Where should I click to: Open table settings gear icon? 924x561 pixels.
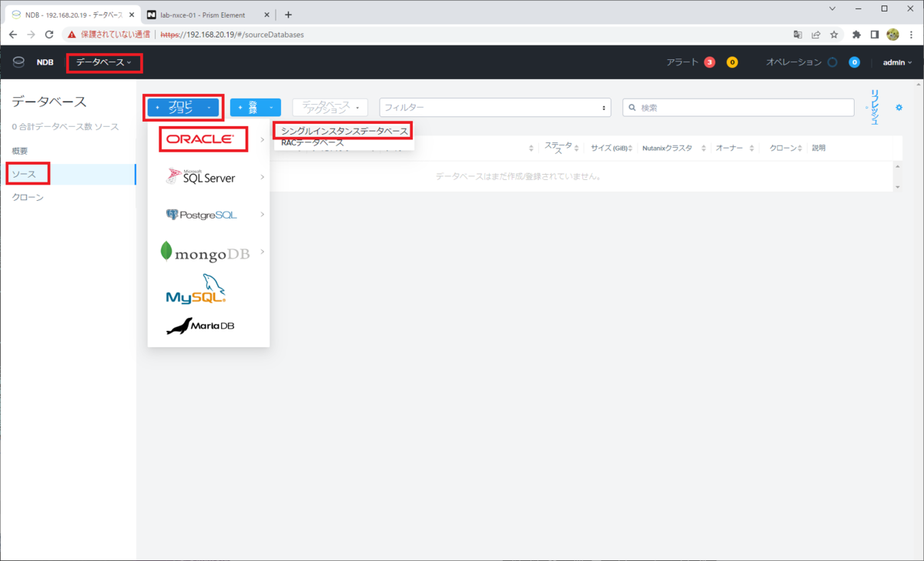click(x=899, y=107)
